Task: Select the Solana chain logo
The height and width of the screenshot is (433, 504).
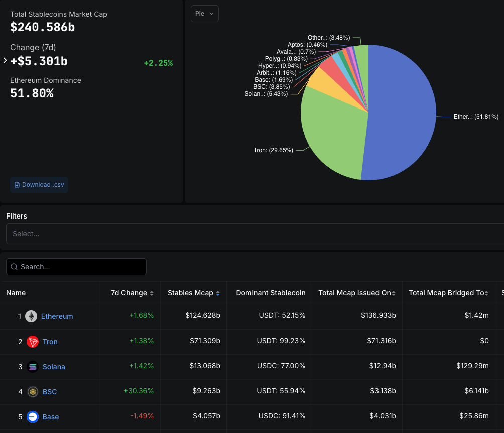Action: click(x=32, y=367)
